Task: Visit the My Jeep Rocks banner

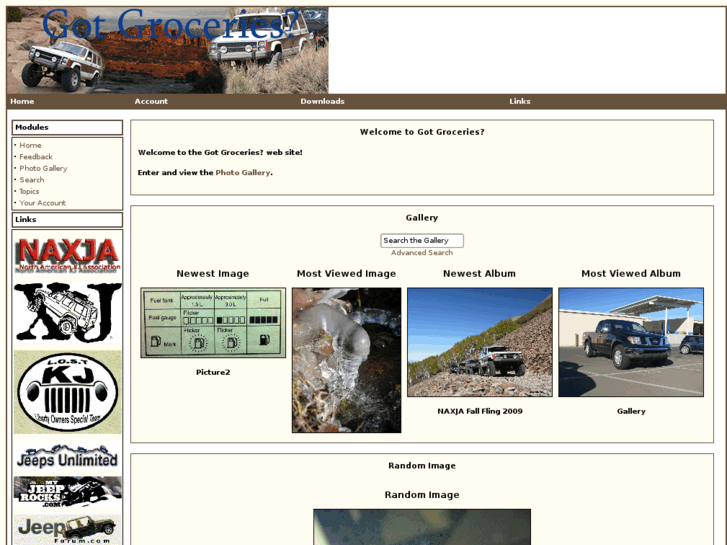Action: 68,492
